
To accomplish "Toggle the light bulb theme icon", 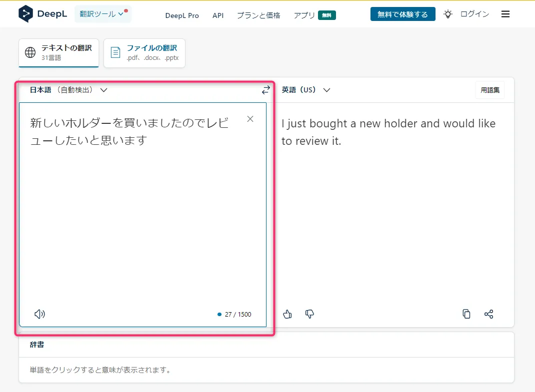I will 448,14.
